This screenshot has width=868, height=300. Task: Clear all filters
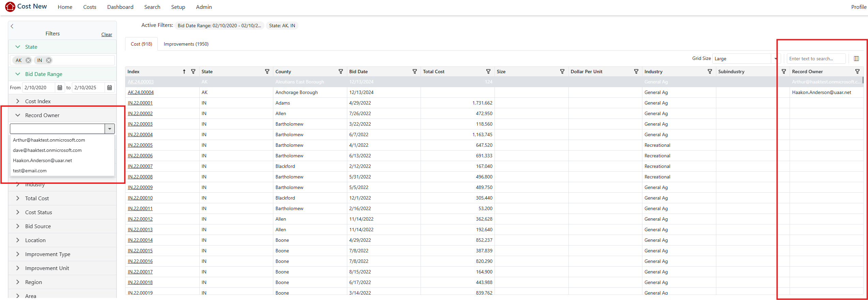pyautogui.click(x=106, y=34)
